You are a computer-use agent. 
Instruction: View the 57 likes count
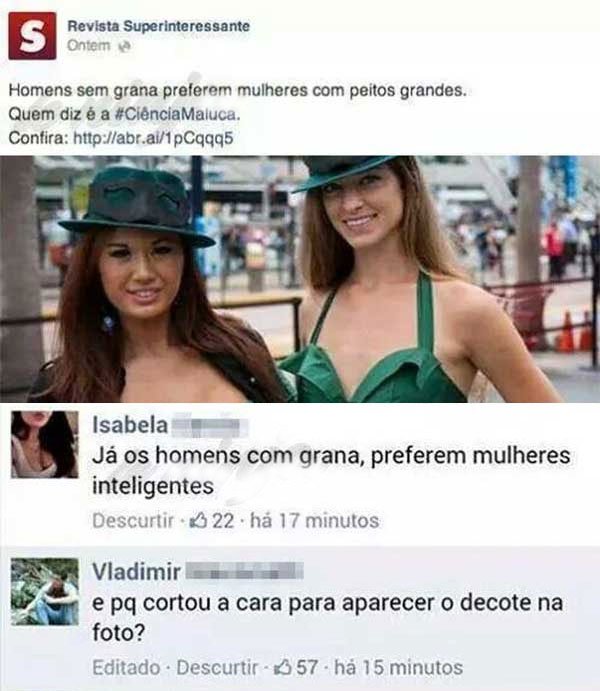tap(307, 667)
